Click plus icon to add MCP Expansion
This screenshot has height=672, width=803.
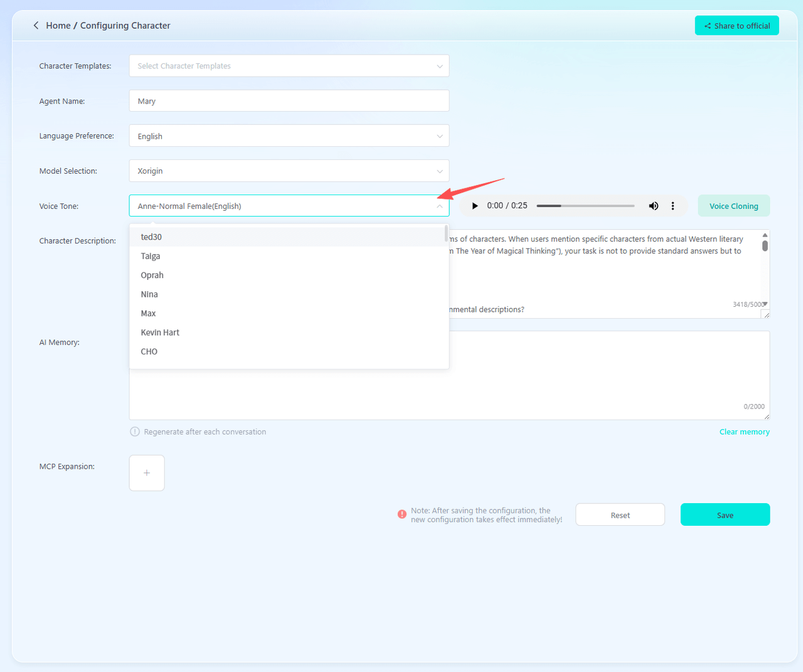click(147, 473)
